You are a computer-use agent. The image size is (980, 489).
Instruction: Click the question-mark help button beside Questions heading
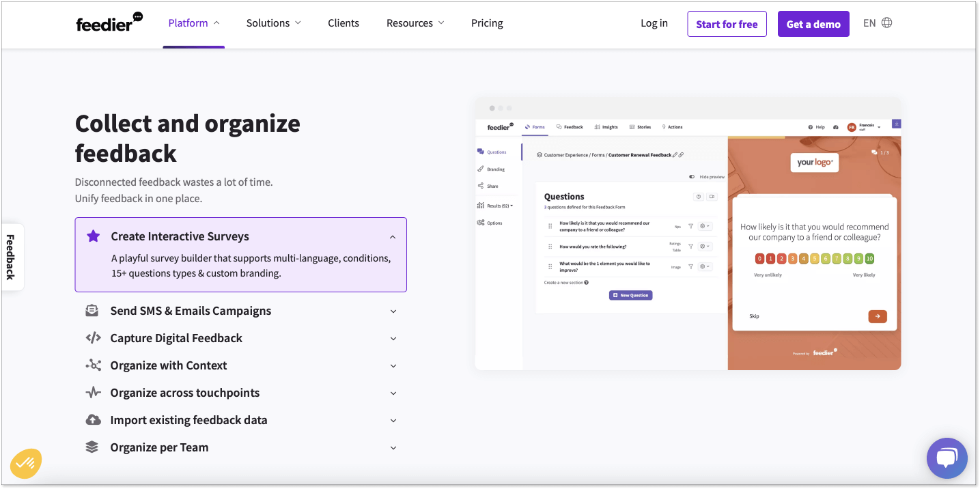[699, 197]
